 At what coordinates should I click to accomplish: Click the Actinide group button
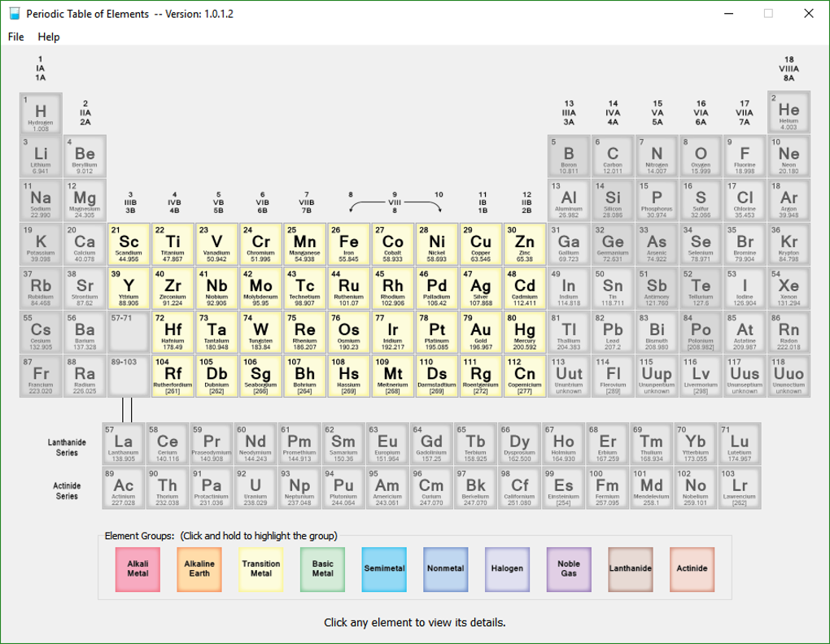tap(692, 569)
